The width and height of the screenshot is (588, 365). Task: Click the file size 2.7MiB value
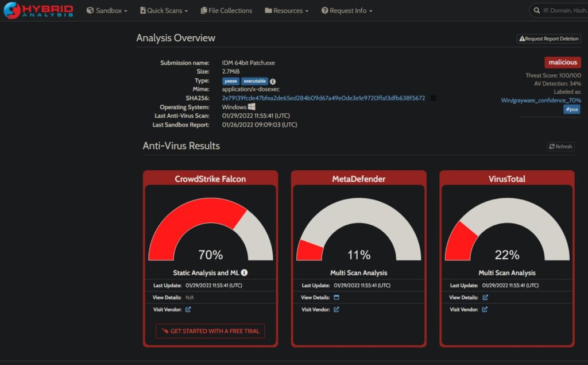(231, 71)
